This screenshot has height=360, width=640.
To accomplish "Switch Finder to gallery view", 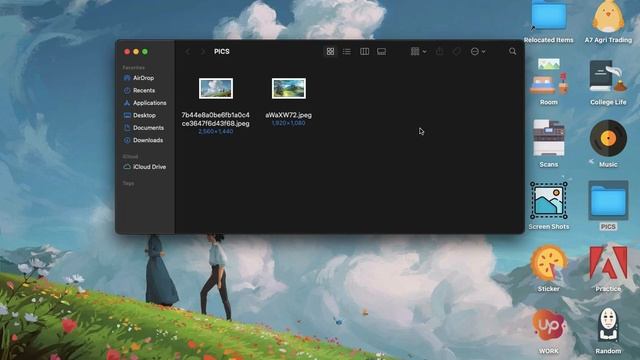I will (x=382, y=51).
